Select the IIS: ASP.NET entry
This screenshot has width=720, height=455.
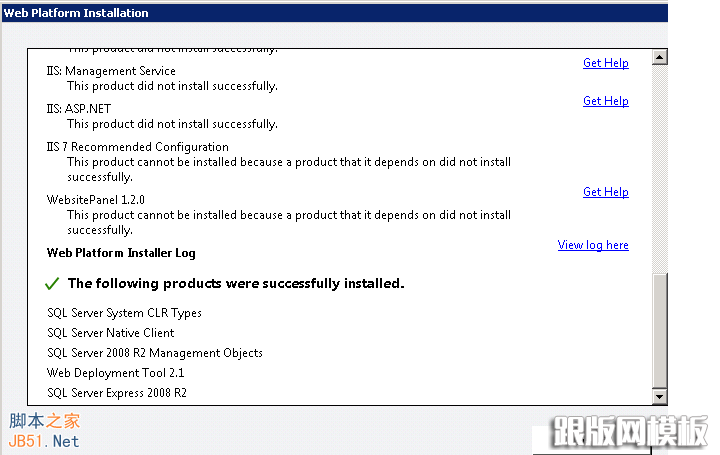(79, 109)
